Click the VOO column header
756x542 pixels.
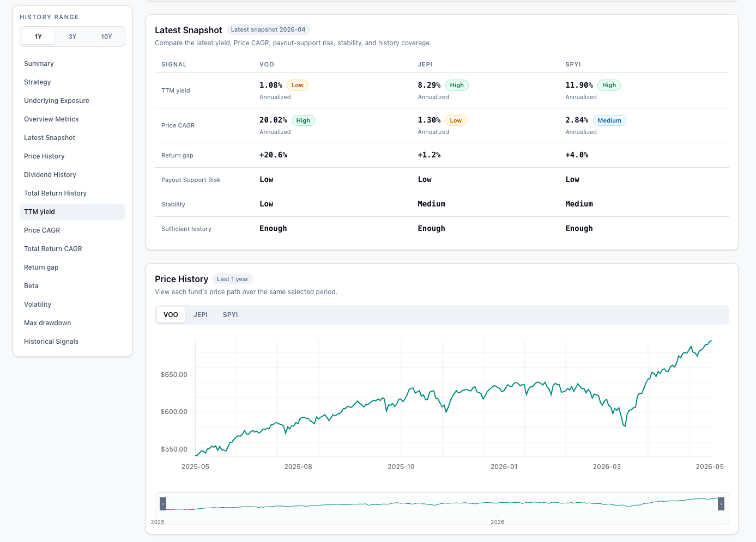click(267, 64)
